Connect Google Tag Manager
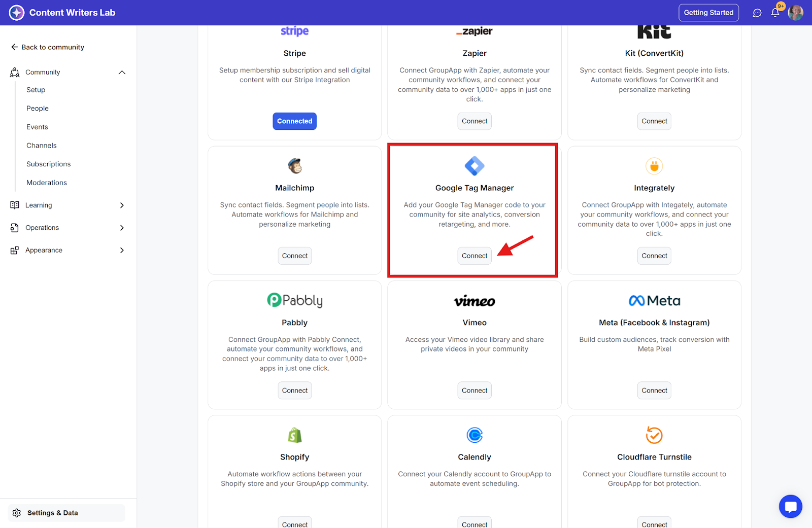 click(x=475, y=256)
